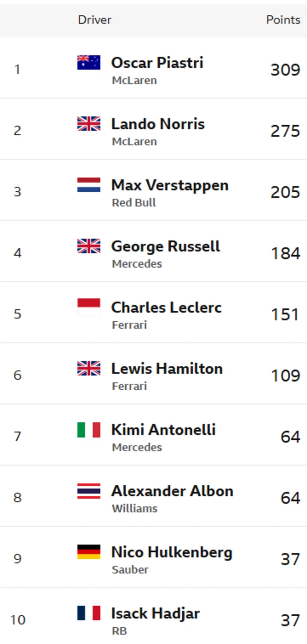Viewport: 307px width, 644px height.
Task: Open Max Verstappen driver name
Action: pyautogui.click(x=170, y=185)
